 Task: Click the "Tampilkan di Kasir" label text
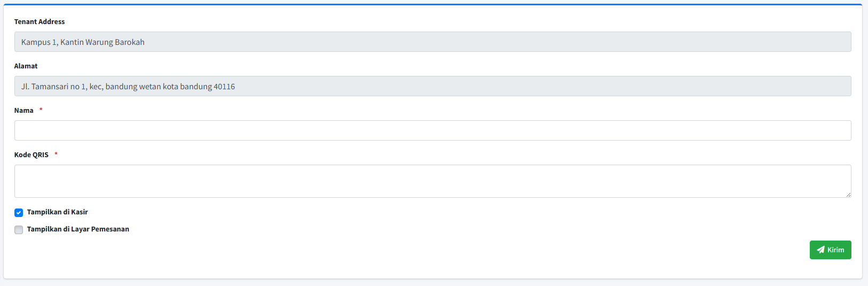[x=57, y=212]
